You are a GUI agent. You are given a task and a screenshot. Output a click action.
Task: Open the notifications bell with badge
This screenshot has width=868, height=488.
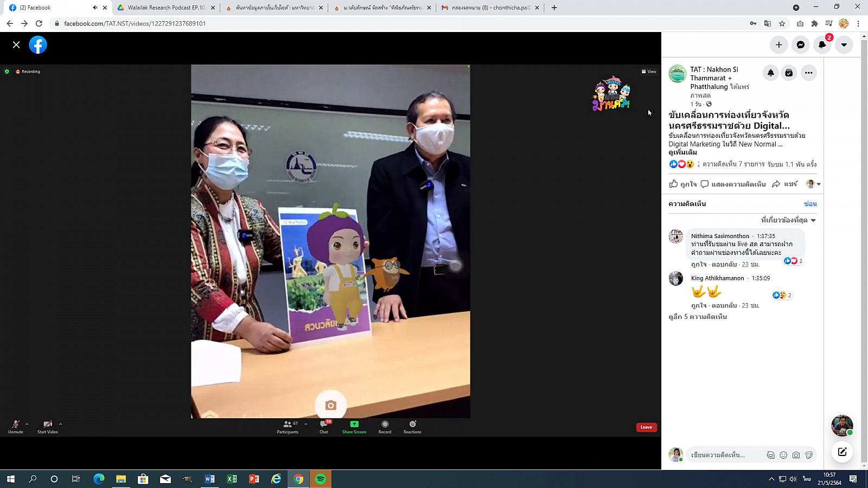coord(822,45)
